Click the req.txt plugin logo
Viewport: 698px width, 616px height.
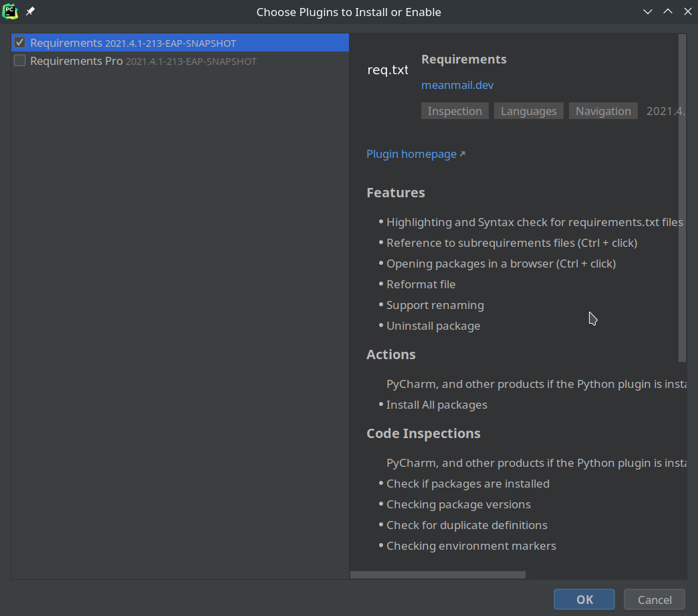(x=387, y=70)
